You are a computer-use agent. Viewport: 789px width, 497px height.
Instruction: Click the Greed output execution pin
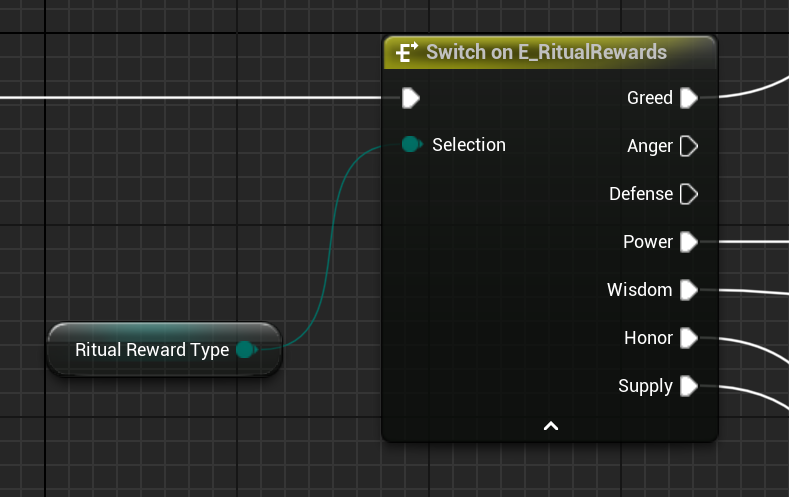(689, 98)
